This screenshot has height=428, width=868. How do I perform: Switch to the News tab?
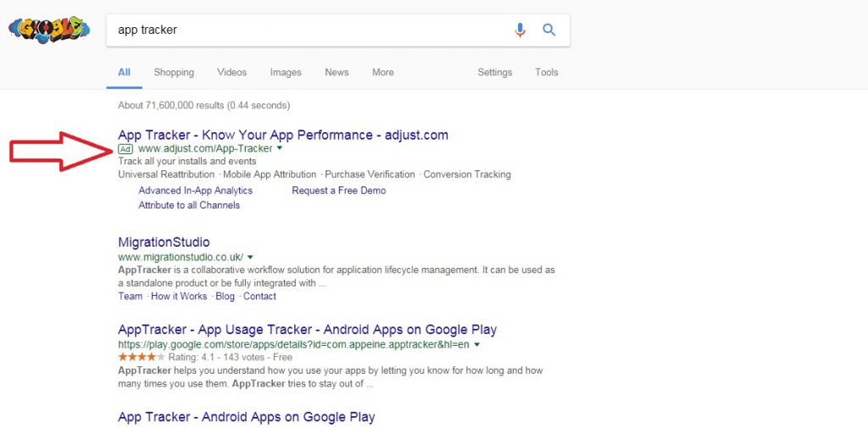pyautogui.click(x=337, y=72)
